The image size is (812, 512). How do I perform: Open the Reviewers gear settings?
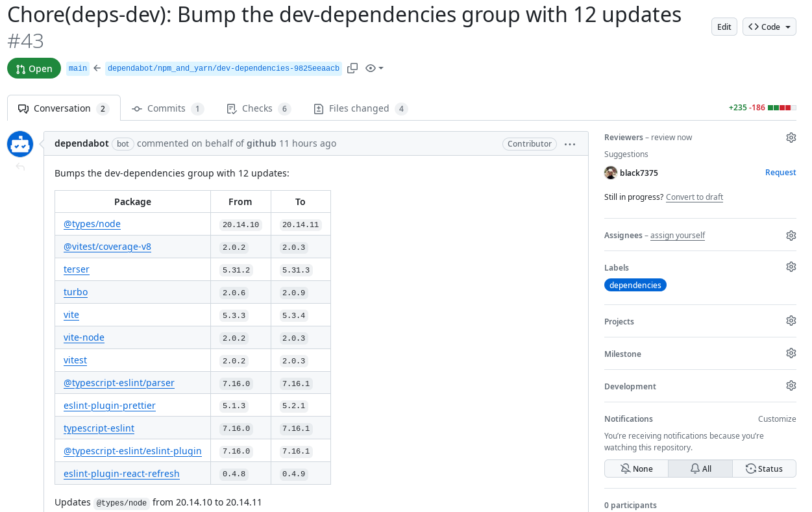[791, 138]
